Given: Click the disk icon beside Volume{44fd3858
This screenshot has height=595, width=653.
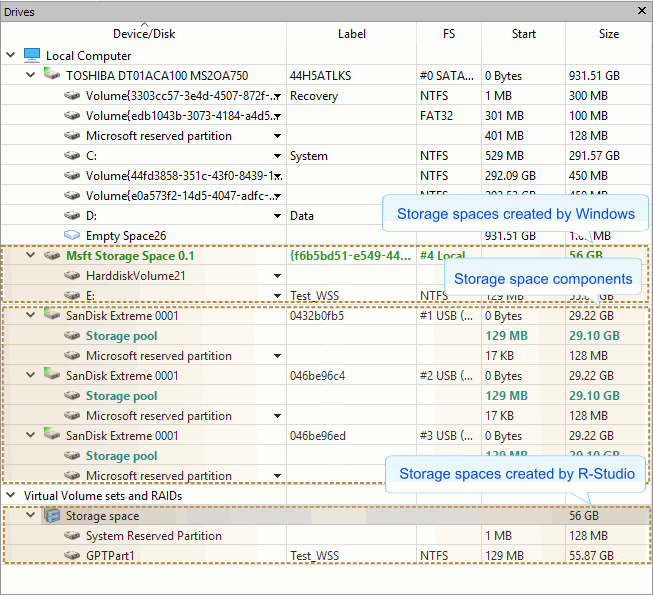Looking at the screenshot, I should 72,176.
